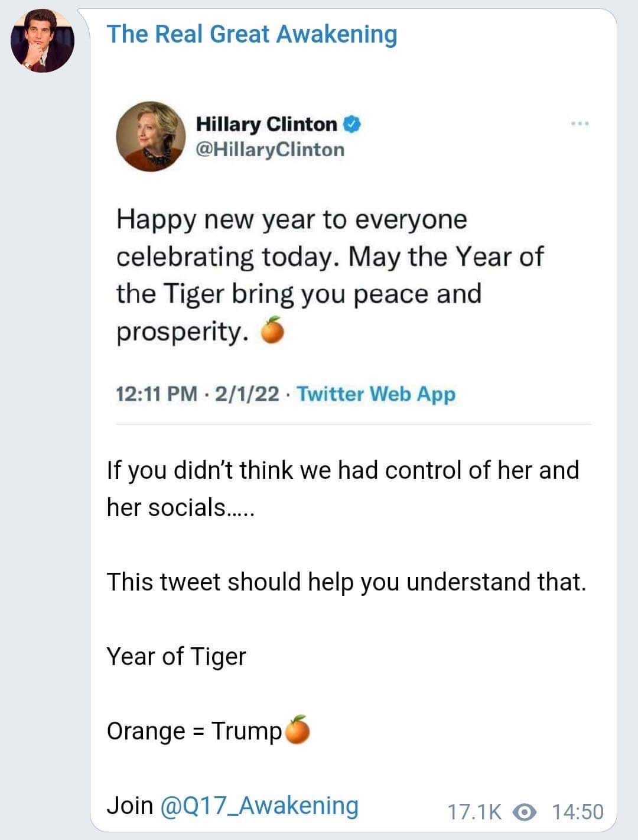
Task: Open the @Q17_Awakening channel link
Action: (x=259, y=805)
